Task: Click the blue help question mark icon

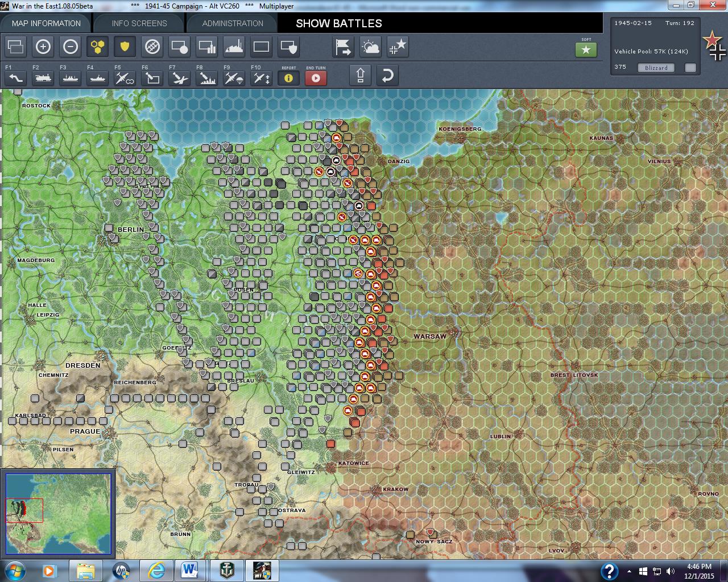Action: pos(609,571)
